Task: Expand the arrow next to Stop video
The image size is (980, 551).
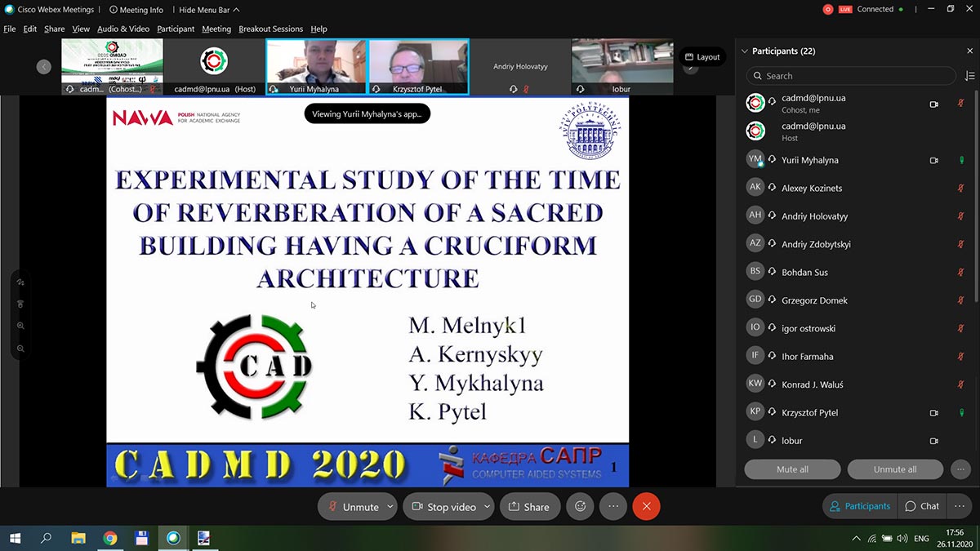Action: pyautogui.click(x=488, y=507)
